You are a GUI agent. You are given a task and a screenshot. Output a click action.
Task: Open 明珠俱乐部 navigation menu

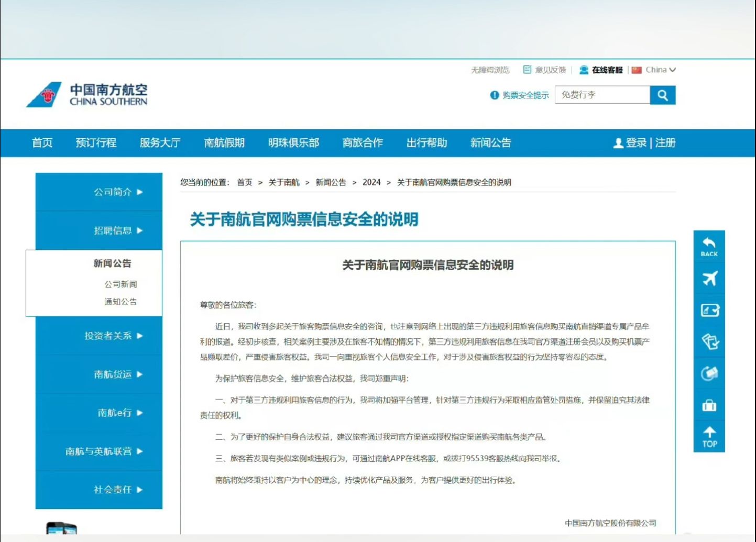point(293,143)
